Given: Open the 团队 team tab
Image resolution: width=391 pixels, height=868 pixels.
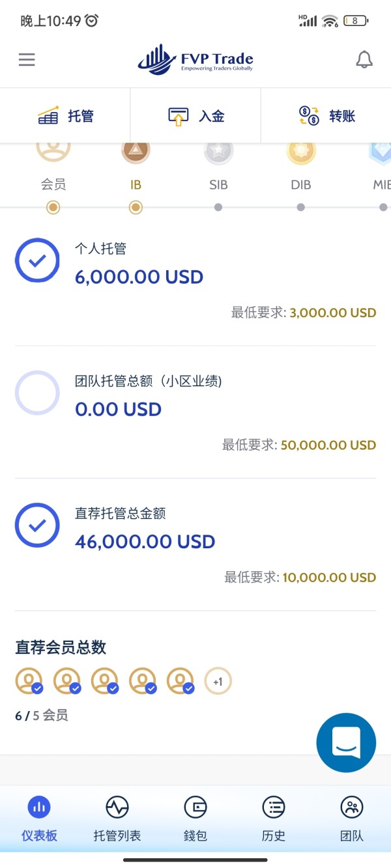Looking at the screenshot, I should tap(352, 819).
